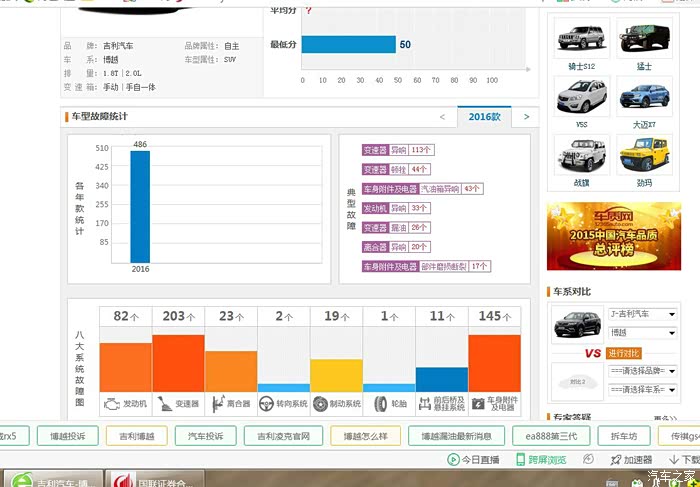Click the 离合器 异响 20个 fault tag
Screen dimensions: 700x487
pos(396,247)
